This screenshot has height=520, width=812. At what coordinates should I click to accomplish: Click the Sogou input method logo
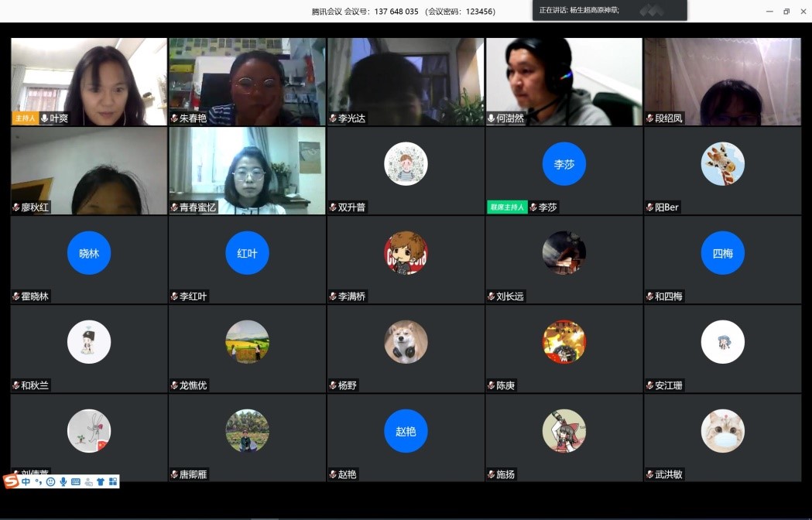12,481
